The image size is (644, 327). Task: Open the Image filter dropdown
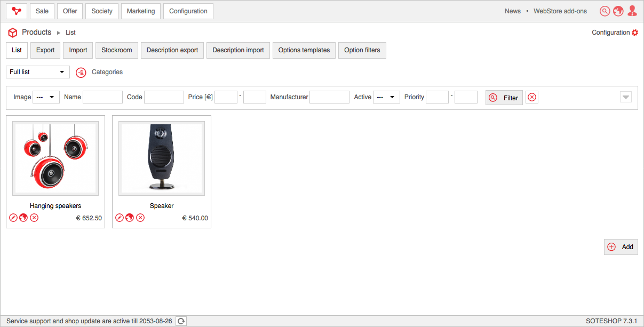(x=46, y=97)
